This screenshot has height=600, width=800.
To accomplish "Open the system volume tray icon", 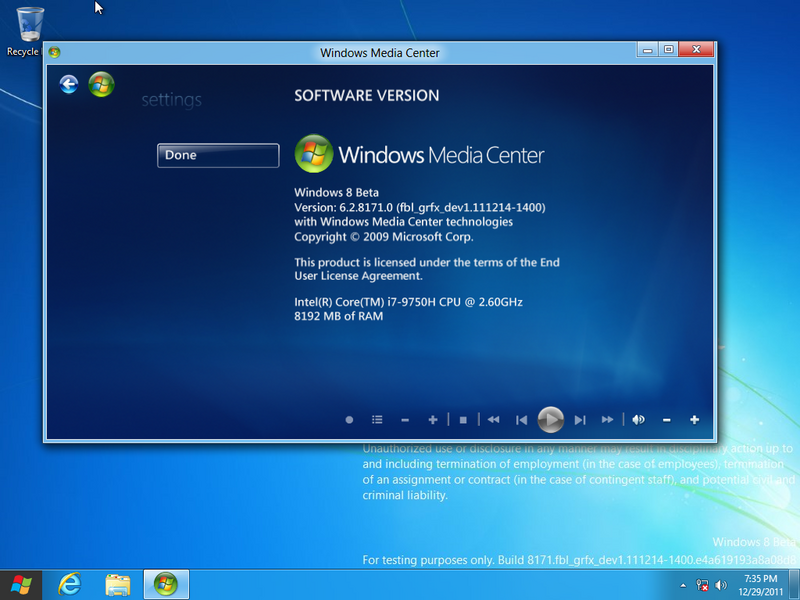I will 721,585.
